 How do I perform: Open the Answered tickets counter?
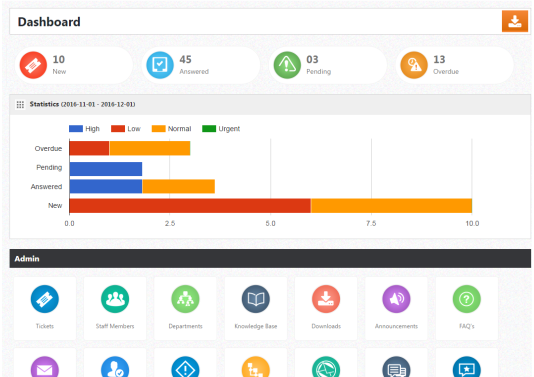[x=160, y=65]
